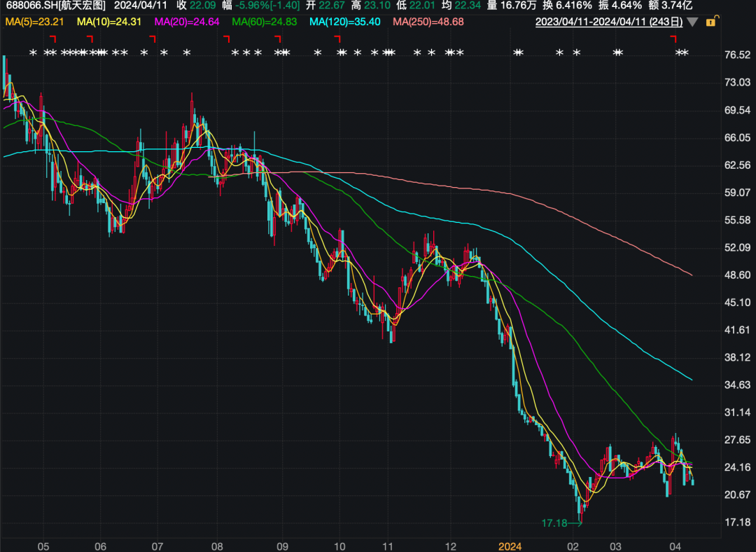The image size is (756, 552).
Task: Click the 2024 year label on time axis
Action: tap(510, 545)
